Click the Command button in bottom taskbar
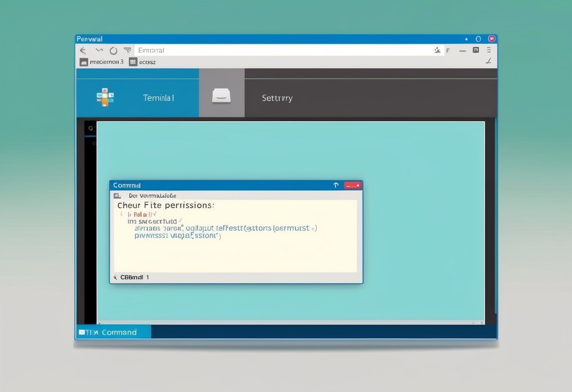The width and height of the screenshot is (572, 392). [113, 332]
